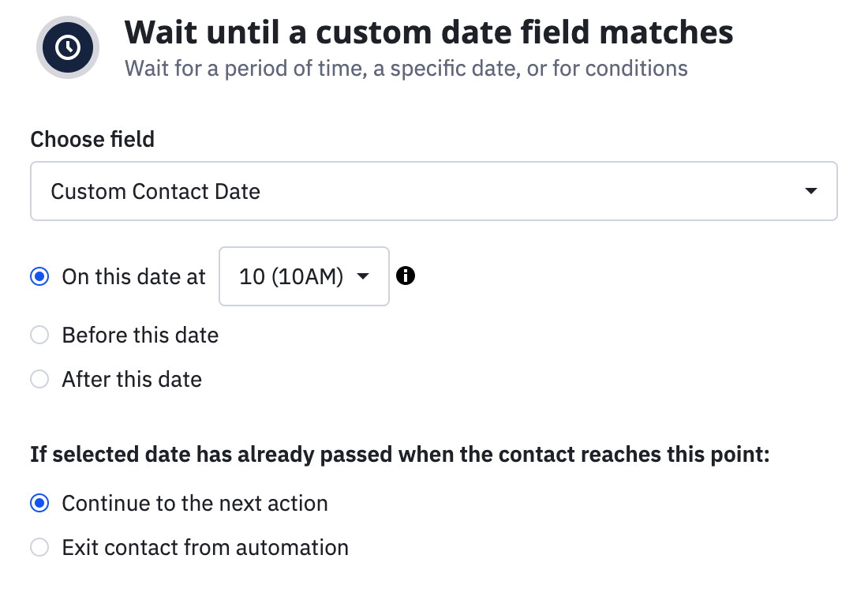Choose the "Exit contact from automation" radio
This screenshot has height=600, width=868.
[39, 547]
